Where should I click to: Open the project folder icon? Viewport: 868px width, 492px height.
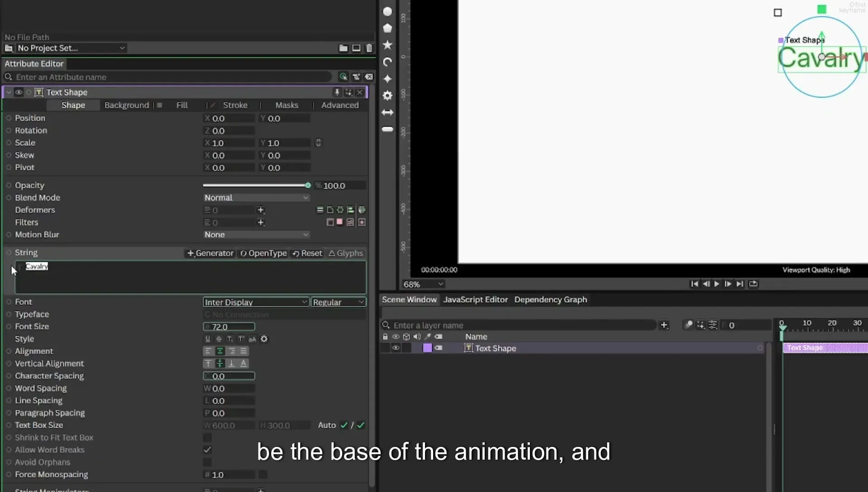point(343,48)
